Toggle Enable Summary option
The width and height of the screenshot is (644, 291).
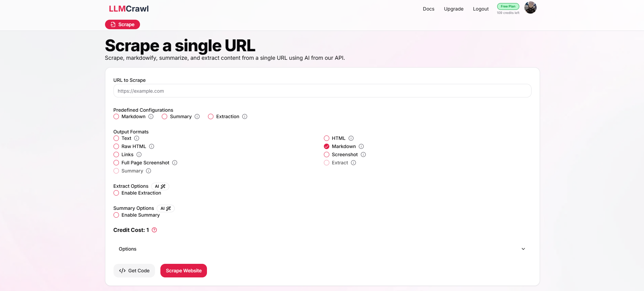point(116,215)
